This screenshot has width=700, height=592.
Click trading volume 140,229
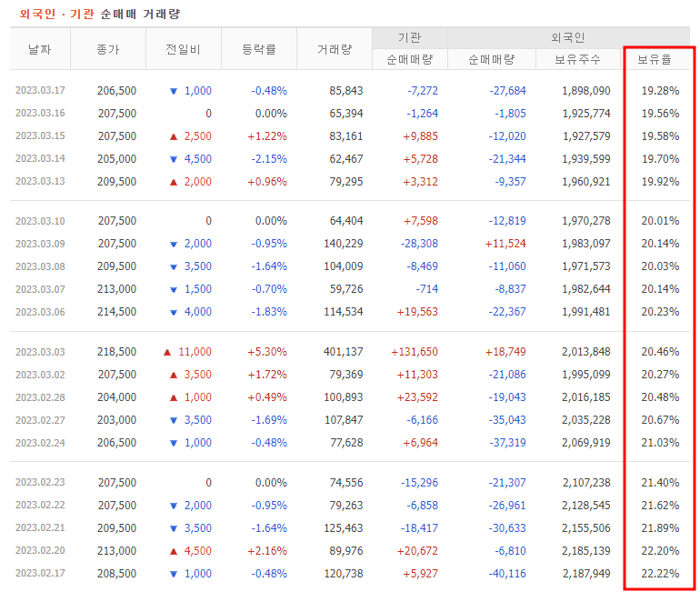click(344, 244)
